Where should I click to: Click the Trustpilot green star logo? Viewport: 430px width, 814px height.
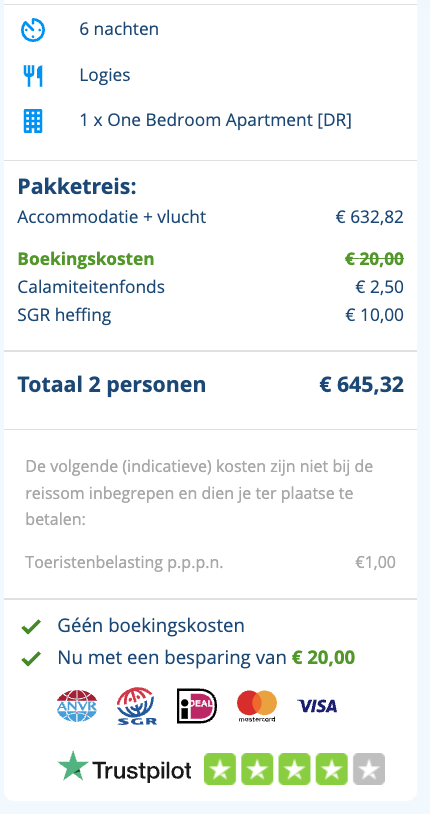click(x=73, y=766)
